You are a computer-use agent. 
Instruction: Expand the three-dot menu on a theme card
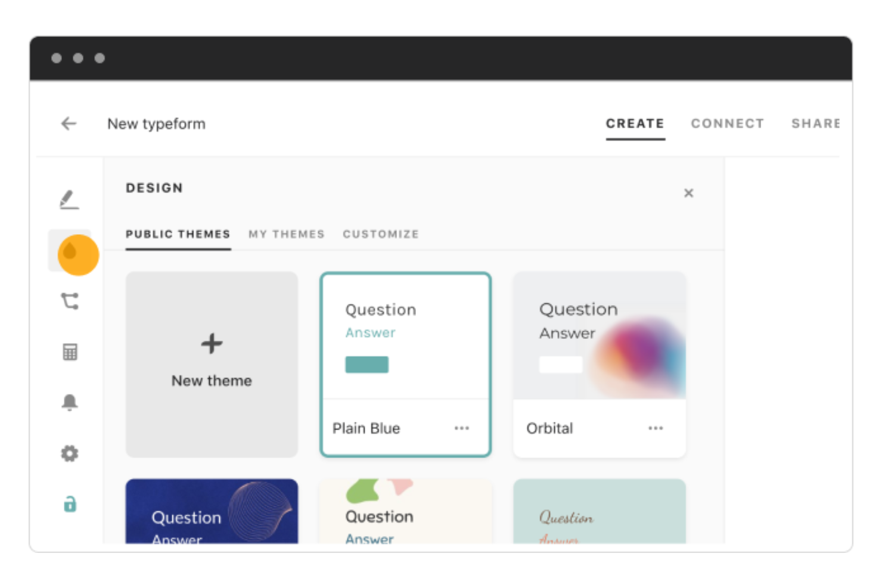tap(462, 428)
